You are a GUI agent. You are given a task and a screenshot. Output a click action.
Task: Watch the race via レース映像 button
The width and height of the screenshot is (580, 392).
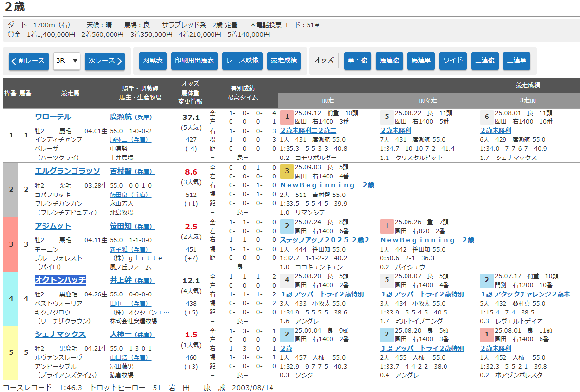coord(243,60)
